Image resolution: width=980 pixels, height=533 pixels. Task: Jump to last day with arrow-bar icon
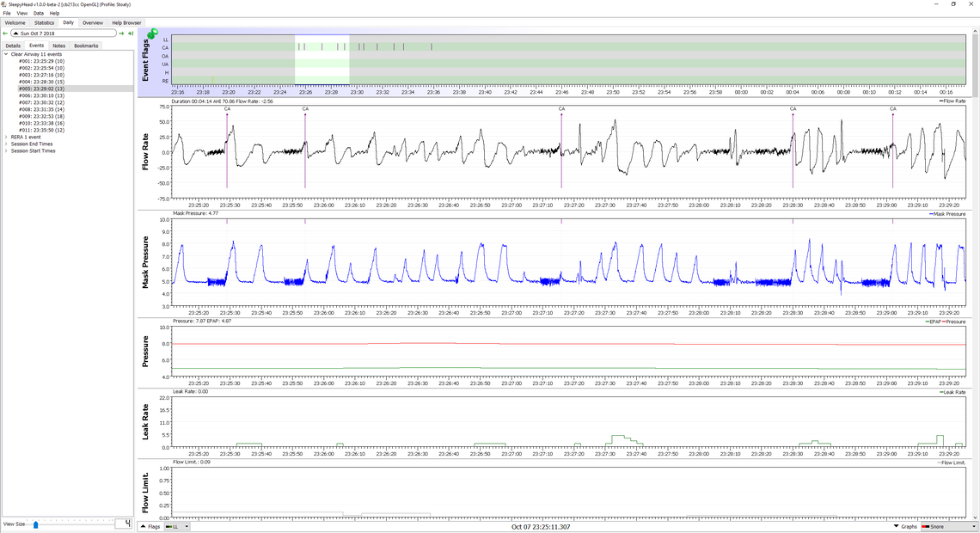pyautogui.click(x=131, y=34)
